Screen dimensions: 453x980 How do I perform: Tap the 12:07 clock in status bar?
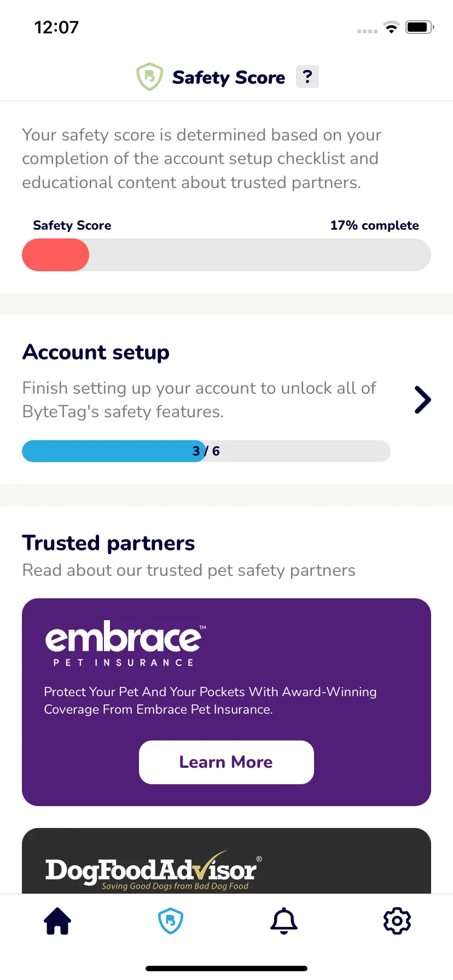[56, 27]
